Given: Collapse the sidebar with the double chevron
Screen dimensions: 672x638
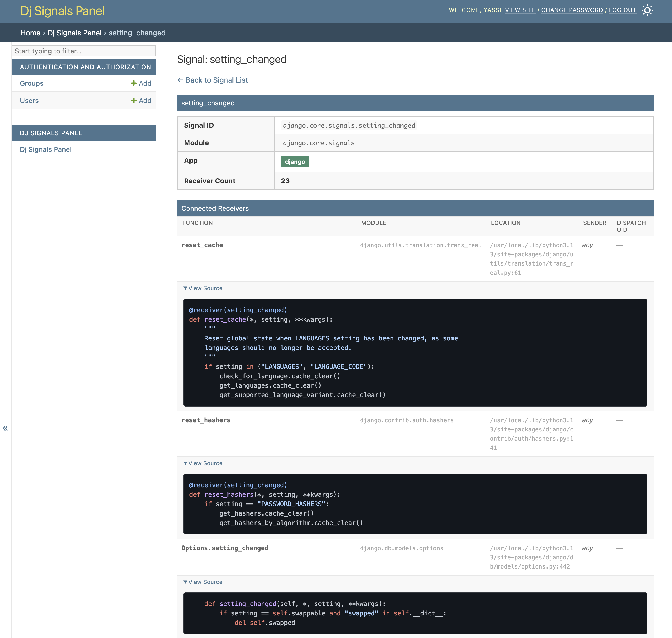Looking at the screenshot, I should click(5, 428).
